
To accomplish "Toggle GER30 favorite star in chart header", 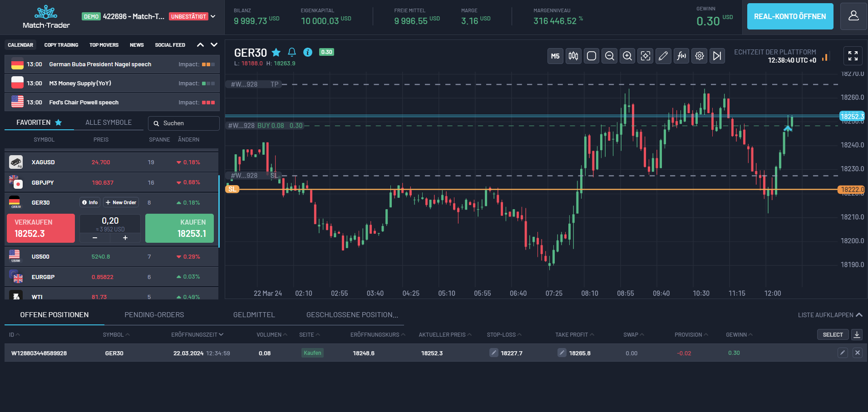I will pyautogui.click(x=276, y=52).
